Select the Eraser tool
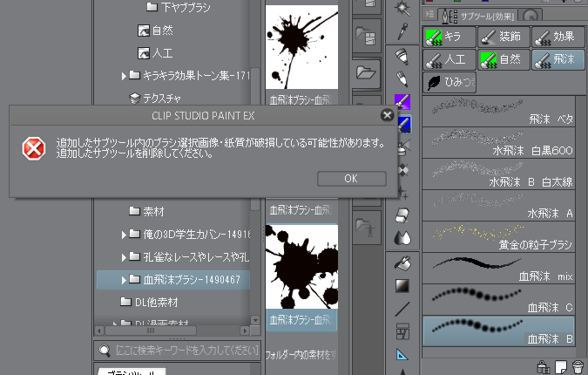588x375 pixels. pos(402,215)
